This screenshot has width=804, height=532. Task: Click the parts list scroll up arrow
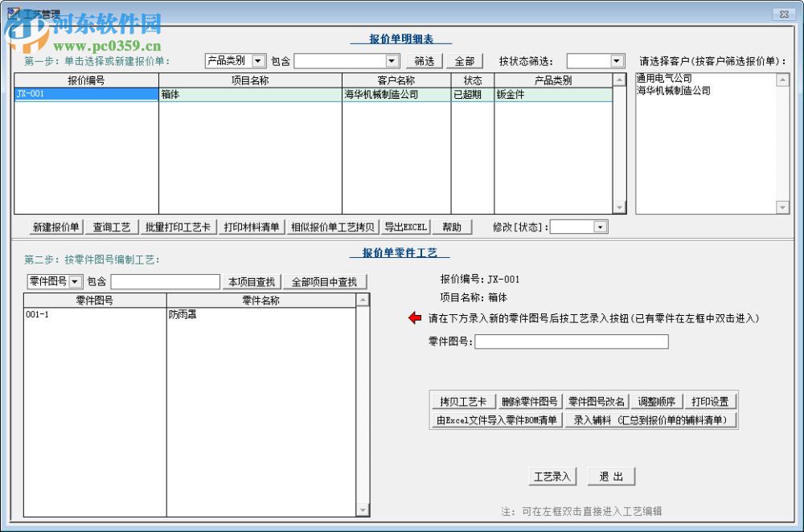[363, 301]
